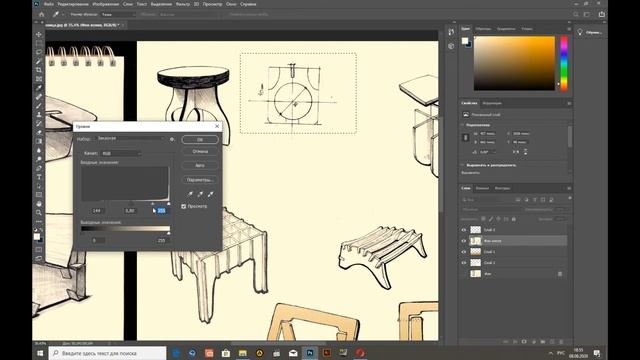Select the Rectangular Marquee tool
Viewport: 640px width, 360px height.
(39, 43)
